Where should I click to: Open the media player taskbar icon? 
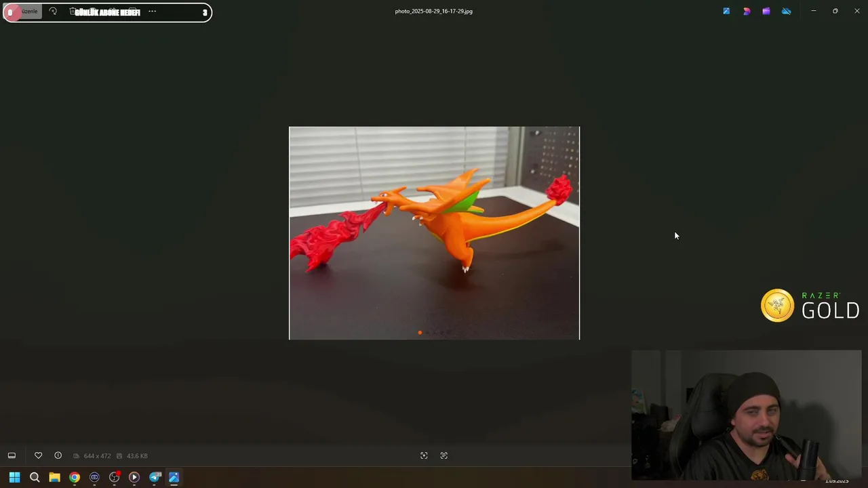pos(134,477)
